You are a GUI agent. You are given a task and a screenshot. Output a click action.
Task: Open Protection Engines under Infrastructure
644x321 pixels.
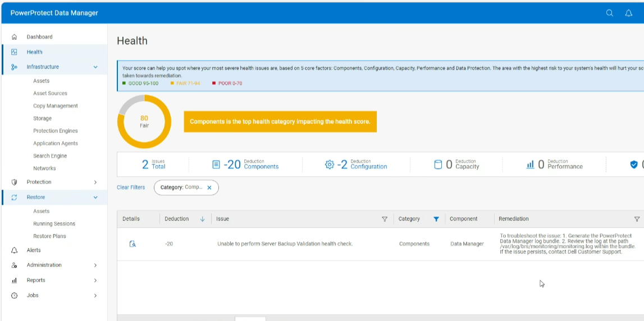(x=55, y=131)
